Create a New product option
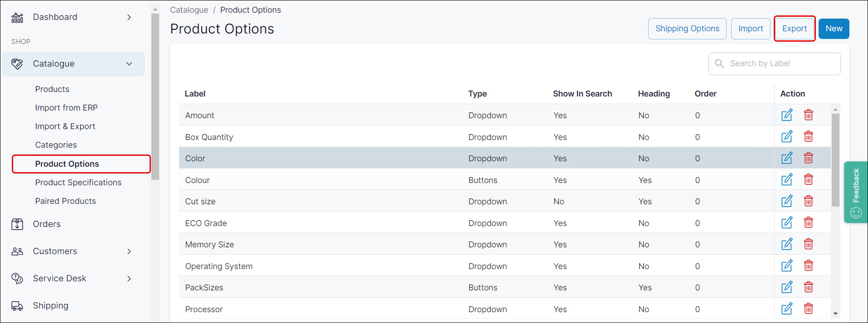The height and width of the screenshot is (323, 868). click(834, 29)
